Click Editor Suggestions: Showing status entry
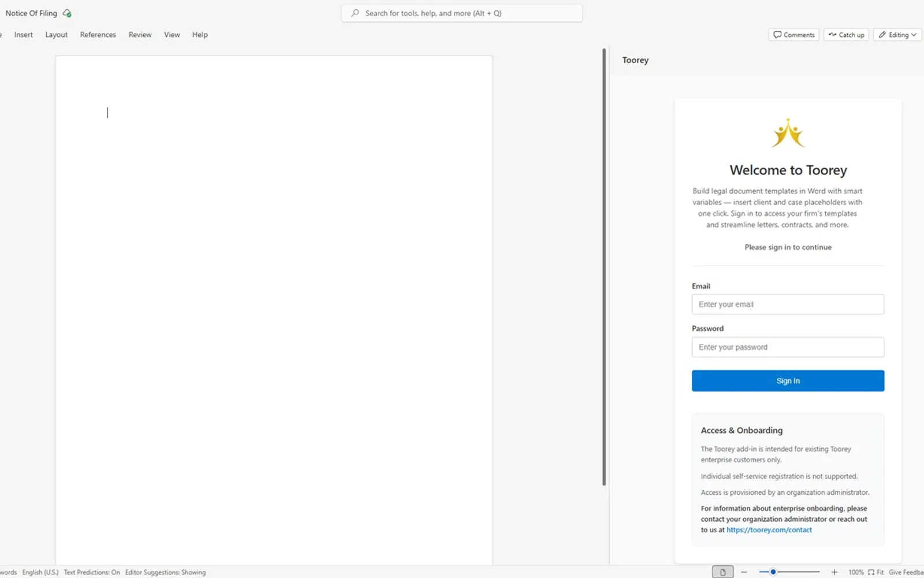The height and width of the screenshot is (578, 924). pos(165,572)
